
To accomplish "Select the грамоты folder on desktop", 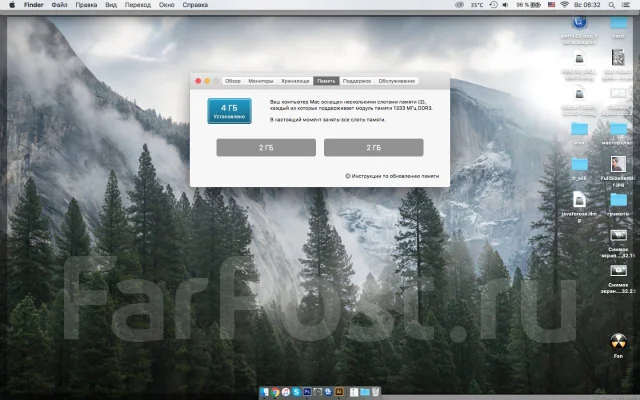I will click(x=618, y=200).
